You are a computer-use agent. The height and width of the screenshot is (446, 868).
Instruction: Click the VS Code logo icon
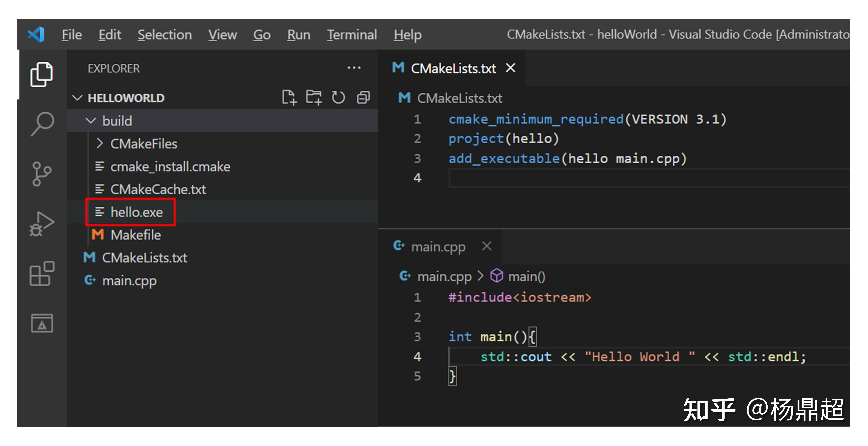36,34
